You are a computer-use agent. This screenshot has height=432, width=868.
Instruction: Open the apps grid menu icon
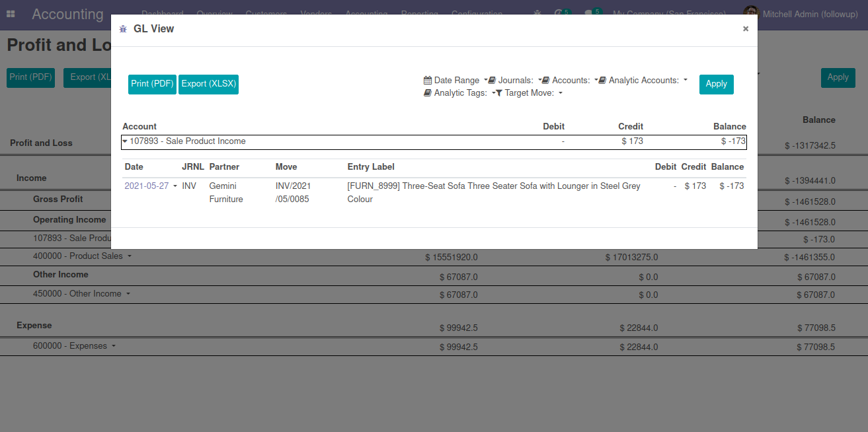12,14
